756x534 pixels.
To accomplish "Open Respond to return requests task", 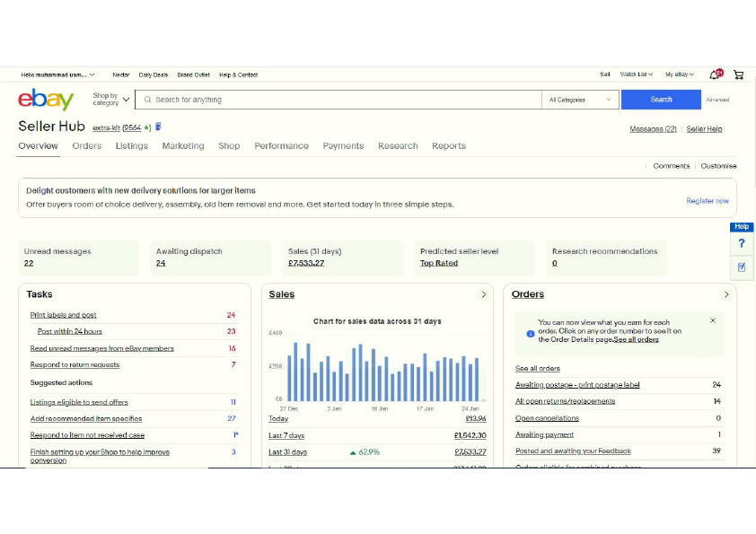I will pos(75,365).
